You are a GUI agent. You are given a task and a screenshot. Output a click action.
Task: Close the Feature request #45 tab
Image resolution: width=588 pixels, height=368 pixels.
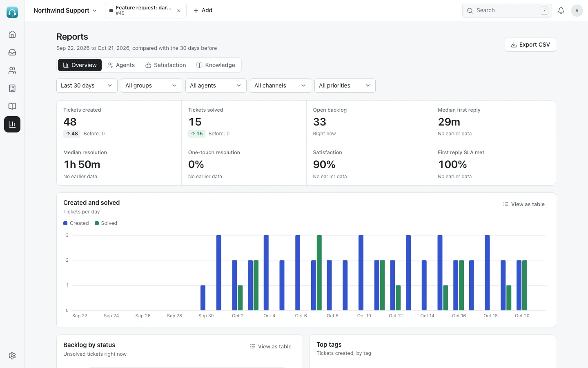pos(179,11)
